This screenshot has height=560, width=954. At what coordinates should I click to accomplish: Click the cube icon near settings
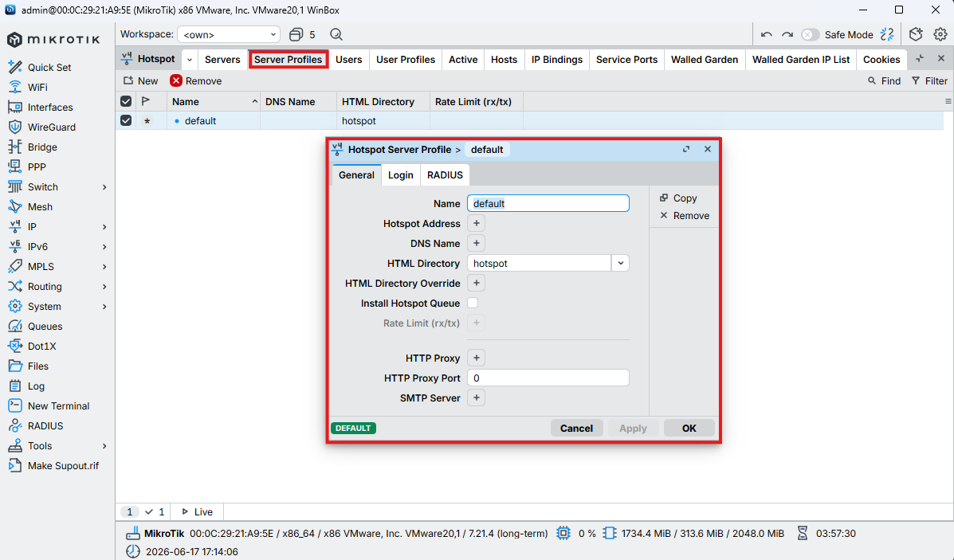(916, 35)
